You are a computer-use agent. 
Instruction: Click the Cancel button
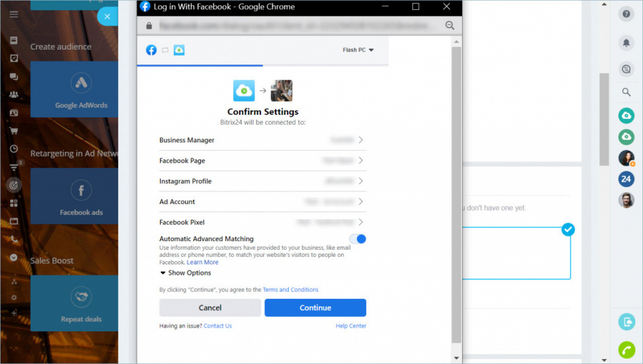click(x=210, y=308)
